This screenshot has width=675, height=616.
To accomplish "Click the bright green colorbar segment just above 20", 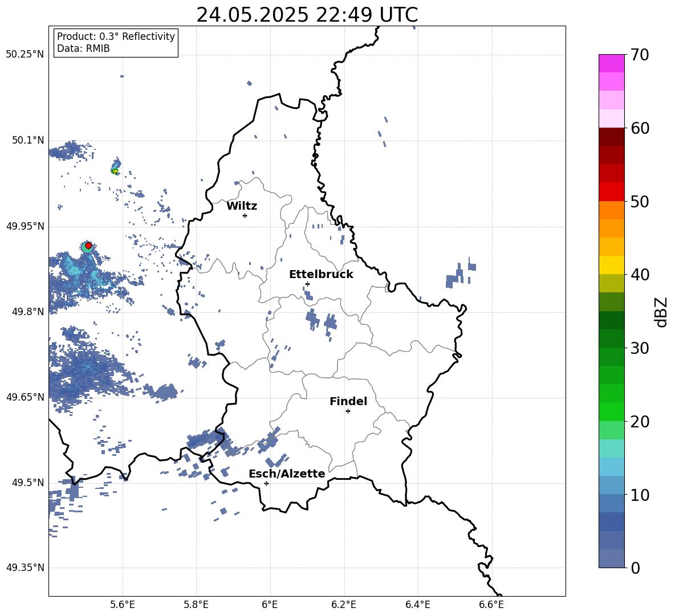I will 611,411.
